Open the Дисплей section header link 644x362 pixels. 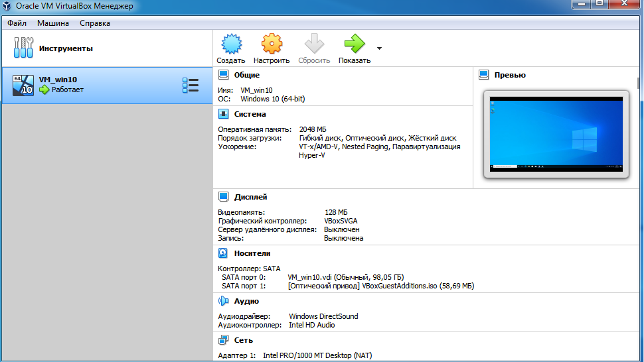point(250,197)
